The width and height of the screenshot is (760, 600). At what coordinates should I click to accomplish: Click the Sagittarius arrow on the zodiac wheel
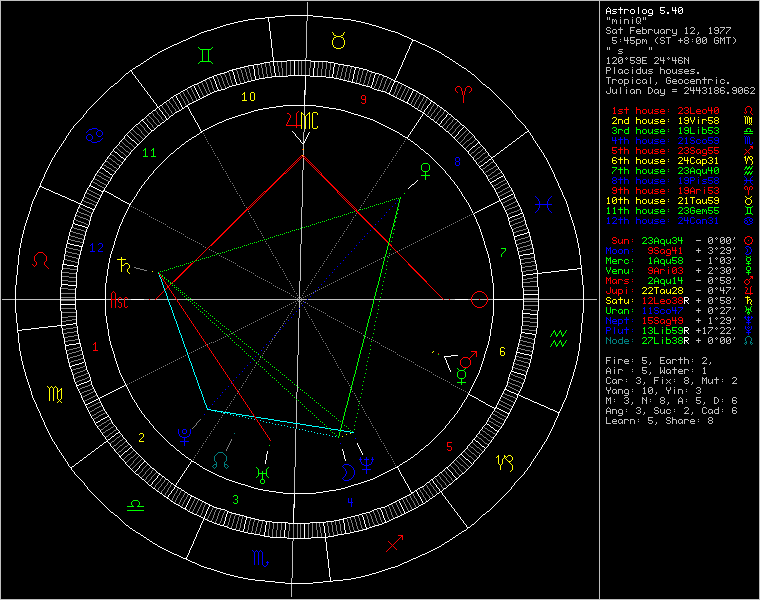tap(394, 544)
